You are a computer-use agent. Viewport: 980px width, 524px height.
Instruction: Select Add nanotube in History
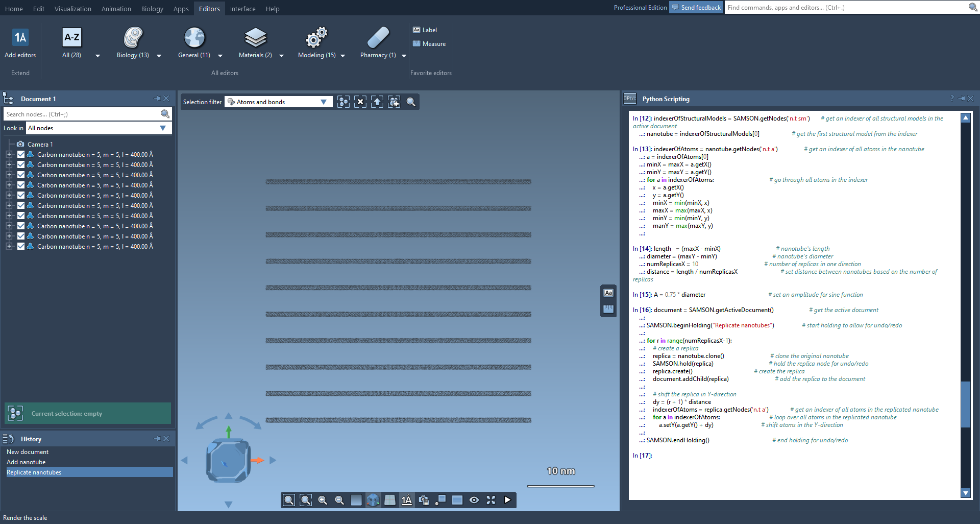[x=26, y=462]
